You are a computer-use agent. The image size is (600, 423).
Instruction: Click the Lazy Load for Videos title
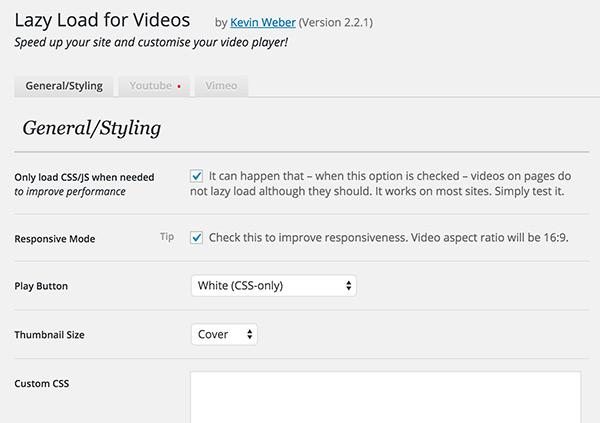tap(102, 20)
